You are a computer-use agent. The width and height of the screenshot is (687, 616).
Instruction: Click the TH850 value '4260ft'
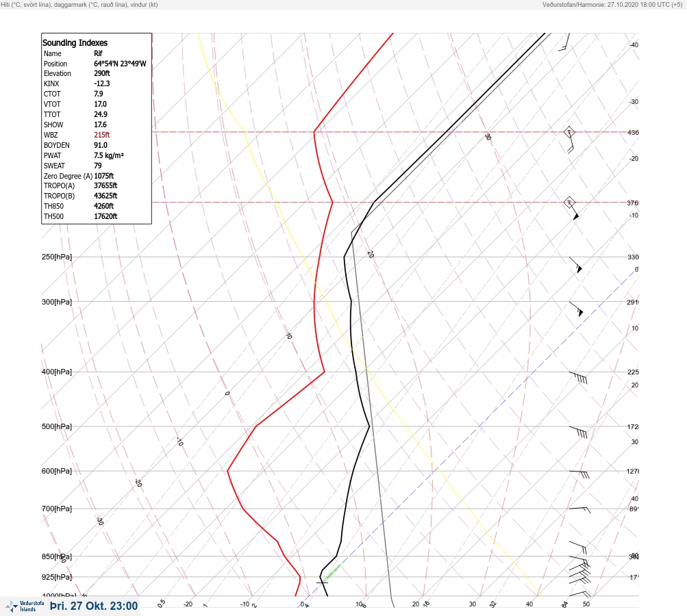(x=104, y=206)
